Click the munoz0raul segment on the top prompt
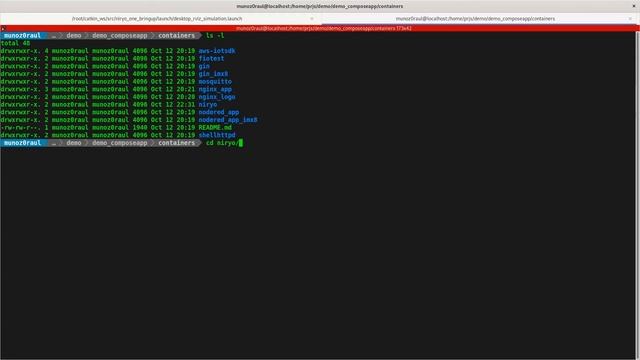This screenshot has width=640, height=360. pos(22,36)
